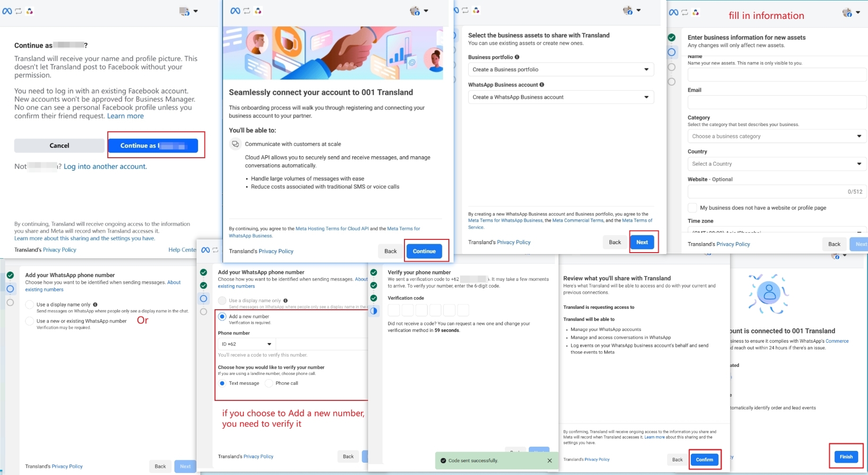868x475 pixels.
Task: Choose 'Phone call' verification radio
Action: coord(269,383)
